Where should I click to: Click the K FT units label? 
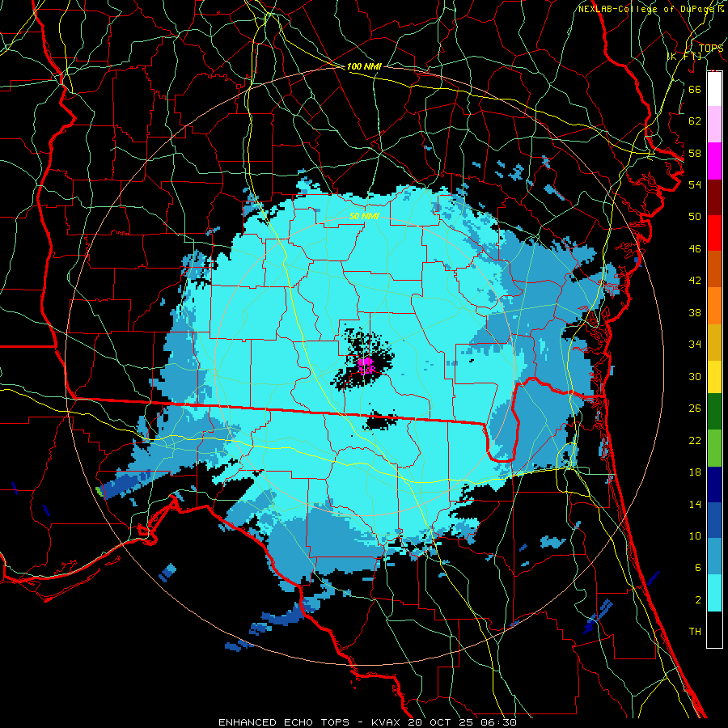tap(684, 57)
